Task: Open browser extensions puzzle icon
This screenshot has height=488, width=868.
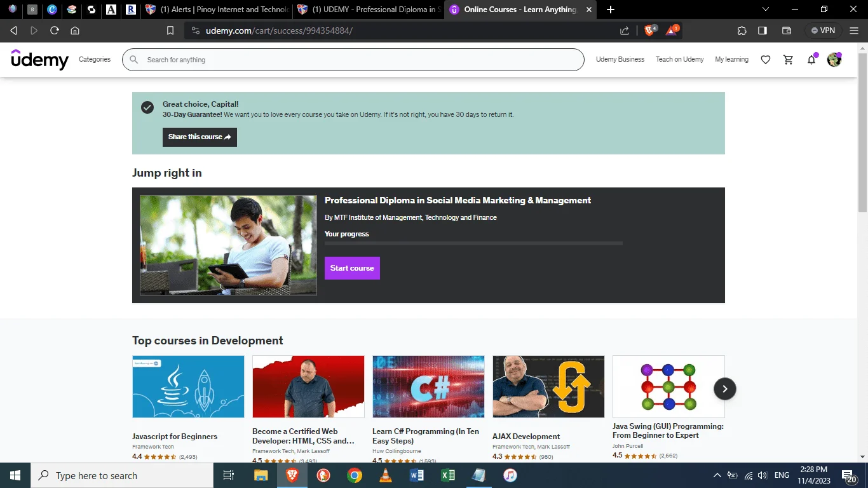Action: coord(742,30)
